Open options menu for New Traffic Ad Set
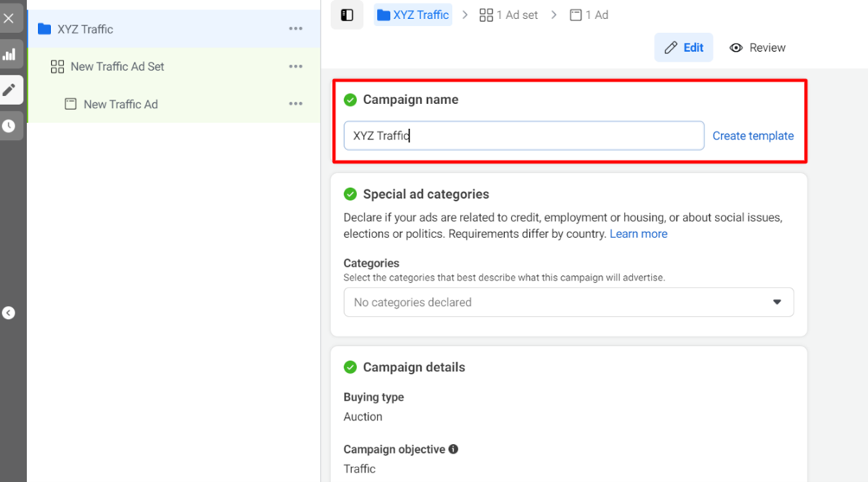This screenshot has height=482, width=868. (x=295, y=66)
